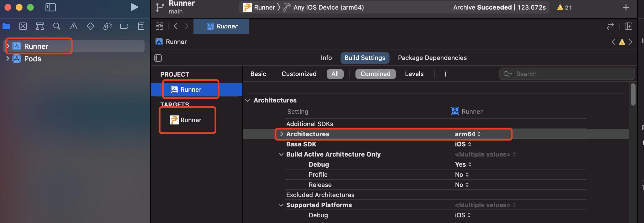Jump to previous issue arrow
The image size is (644, 223).
tap(614, 42)
